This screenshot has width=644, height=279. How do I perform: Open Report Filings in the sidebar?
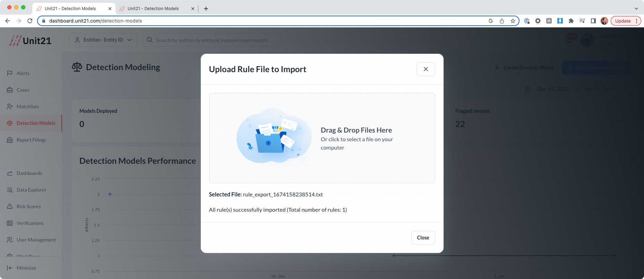tap(31, 140)
